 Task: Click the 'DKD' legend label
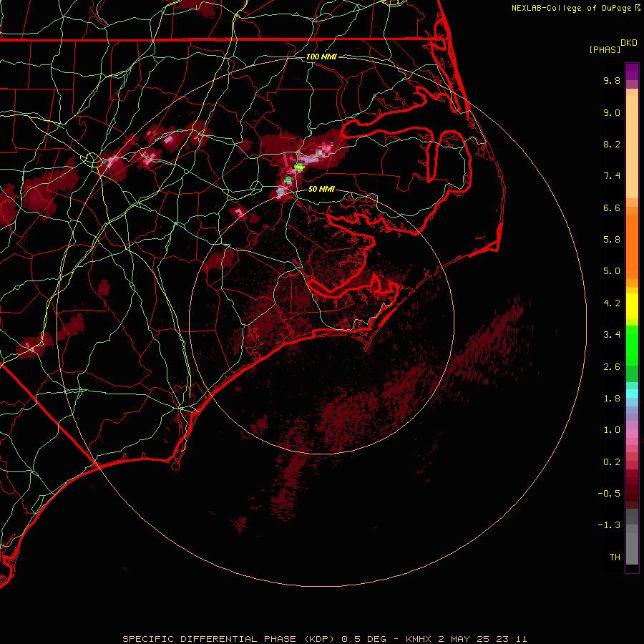click(x=629, y=43)
